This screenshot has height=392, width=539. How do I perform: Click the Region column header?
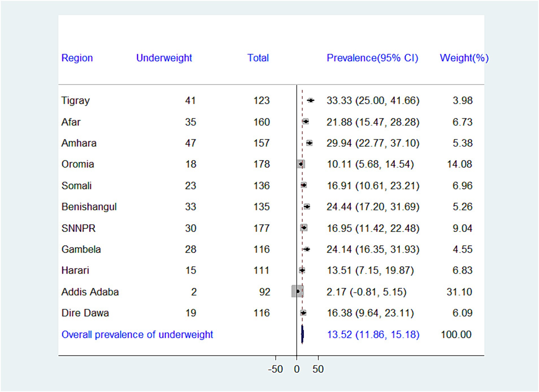(x=77, y=58)
